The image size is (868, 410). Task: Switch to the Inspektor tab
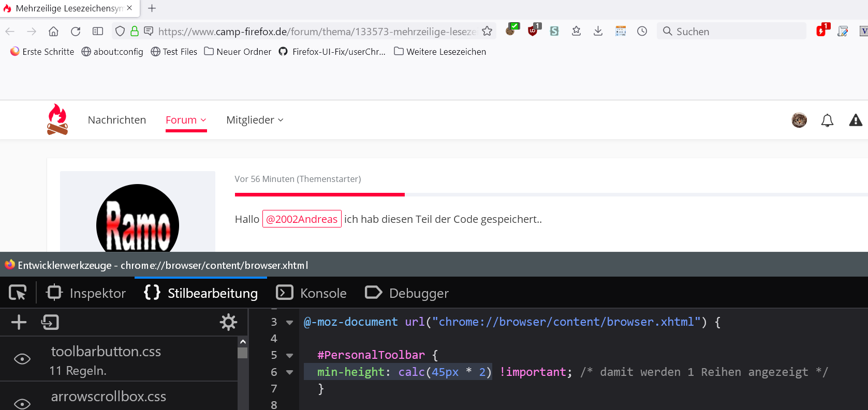coord(86,293)
